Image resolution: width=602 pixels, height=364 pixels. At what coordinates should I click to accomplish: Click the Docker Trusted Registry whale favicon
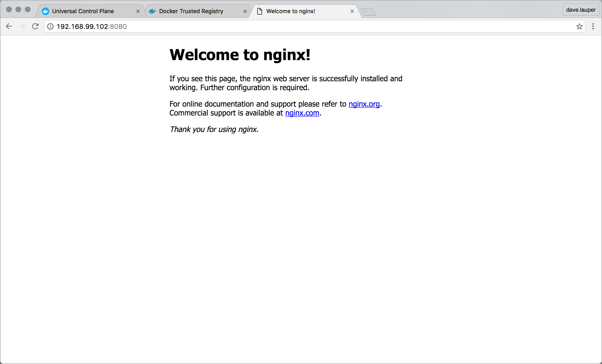pyautogui.click(x=152, y=11)
